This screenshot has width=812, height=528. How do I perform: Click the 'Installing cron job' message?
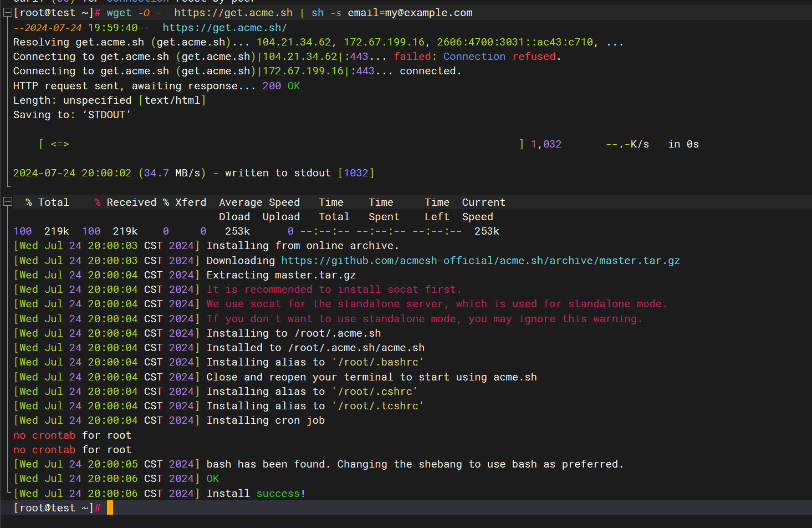click(x=265, y=420)
